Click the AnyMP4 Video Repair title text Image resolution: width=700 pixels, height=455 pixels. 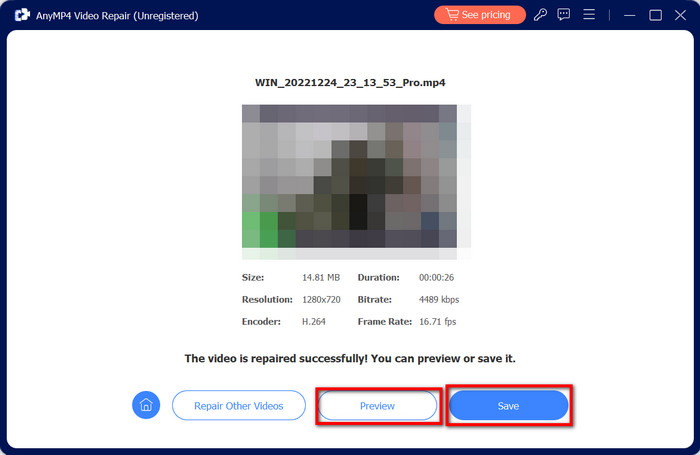(117, 16)
